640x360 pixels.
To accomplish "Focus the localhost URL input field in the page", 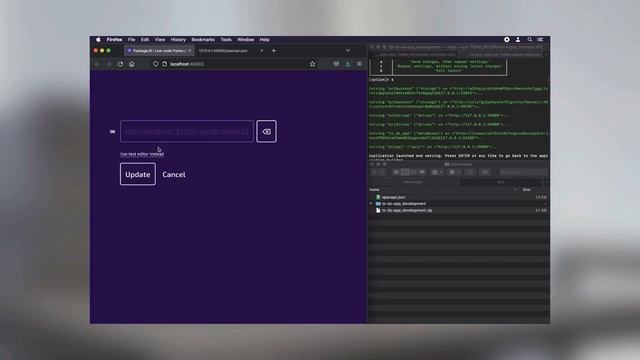I will 187,131.
